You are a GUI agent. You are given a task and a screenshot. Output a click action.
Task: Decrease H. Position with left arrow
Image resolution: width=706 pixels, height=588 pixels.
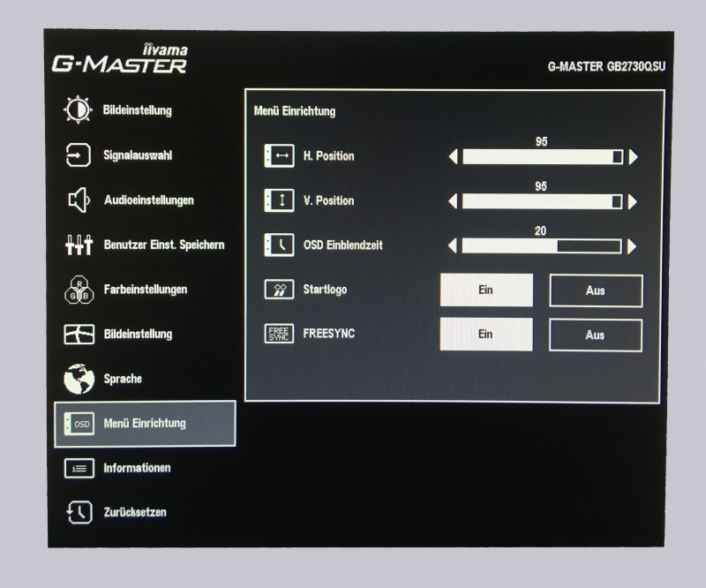tap(453, 157)
